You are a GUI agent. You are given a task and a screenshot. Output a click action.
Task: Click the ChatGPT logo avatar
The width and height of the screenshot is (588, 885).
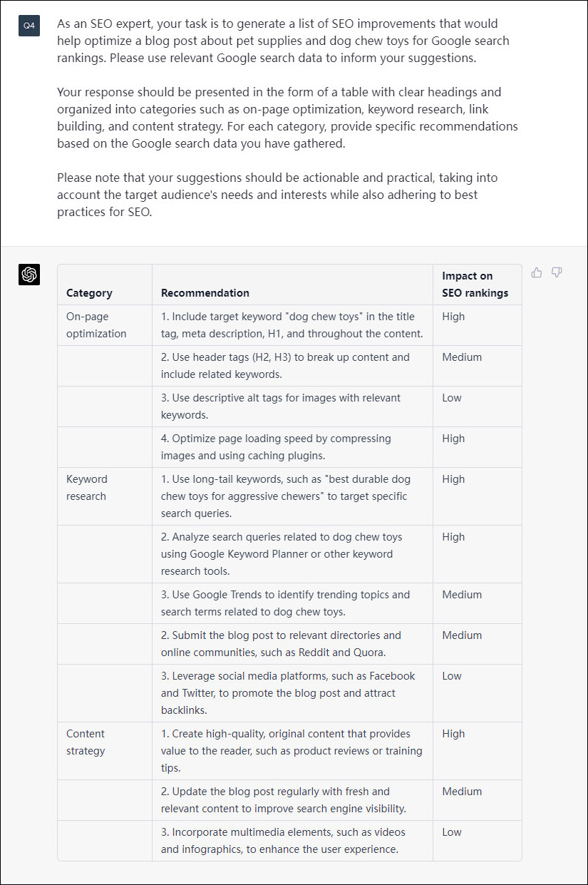(29, 275)
